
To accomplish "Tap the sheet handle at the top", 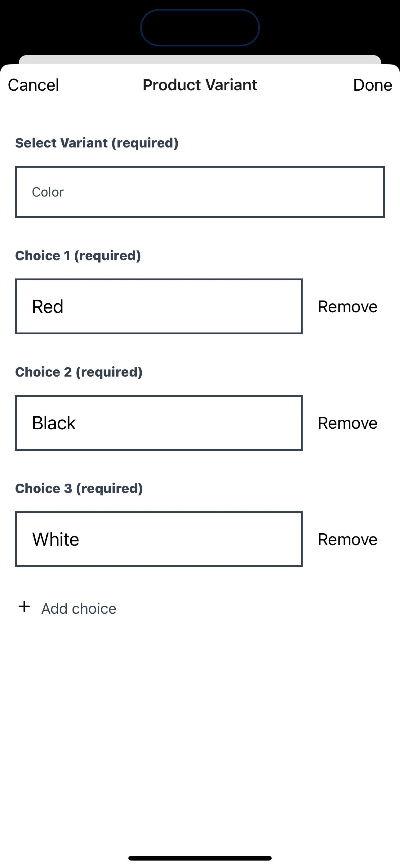I will 200,60.
